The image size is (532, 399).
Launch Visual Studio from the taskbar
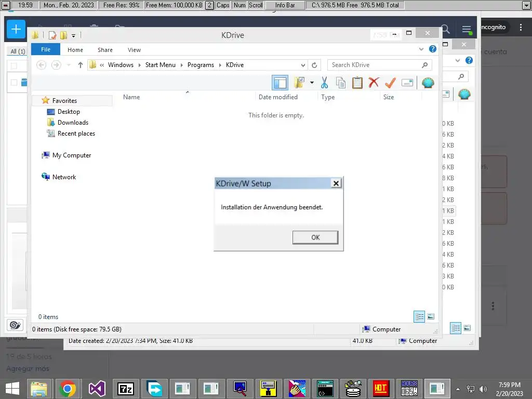click(x=97, y=389)
